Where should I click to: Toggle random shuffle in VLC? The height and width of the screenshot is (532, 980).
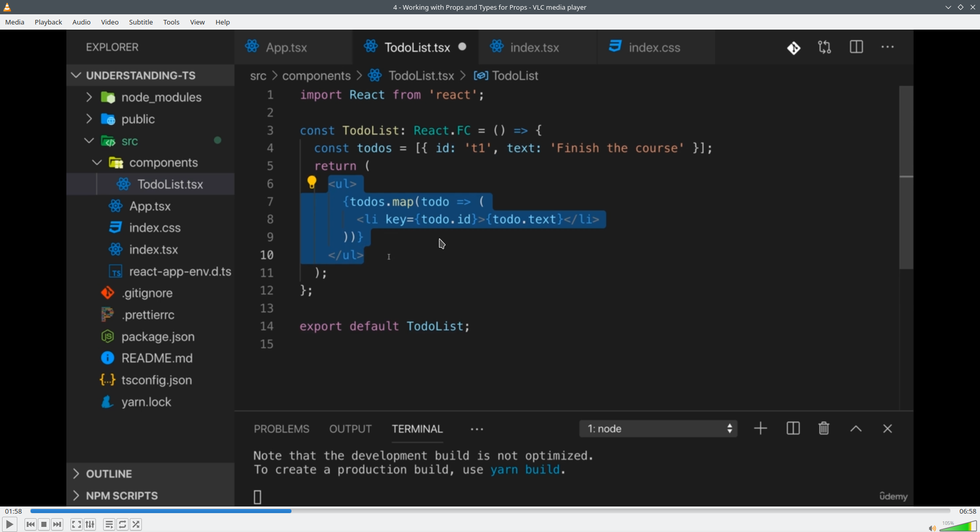136,524
